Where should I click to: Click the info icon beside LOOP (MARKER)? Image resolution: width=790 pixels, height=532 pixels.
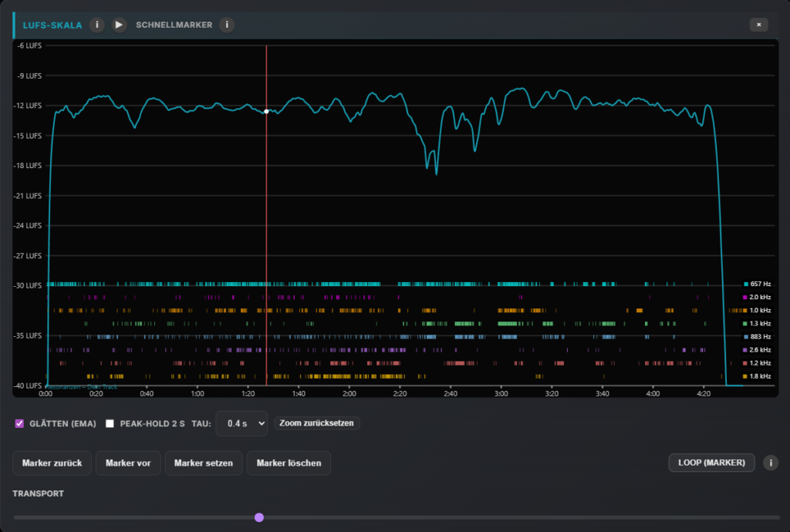tap(769, 463)
